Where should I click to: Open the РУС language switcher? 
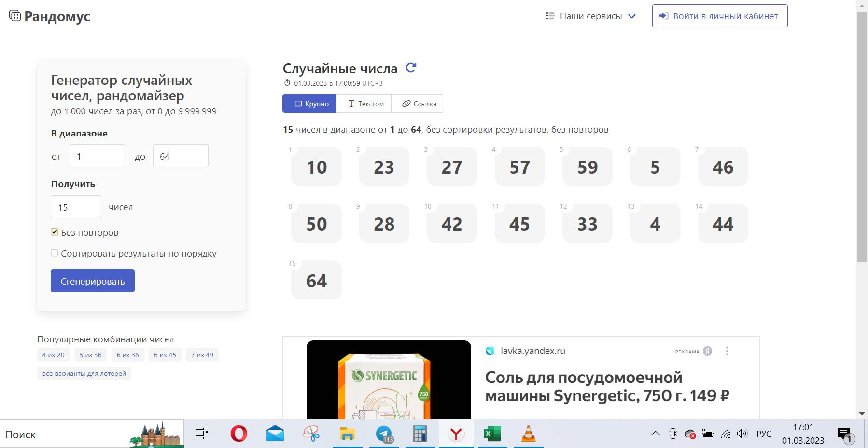pos(763,434)
